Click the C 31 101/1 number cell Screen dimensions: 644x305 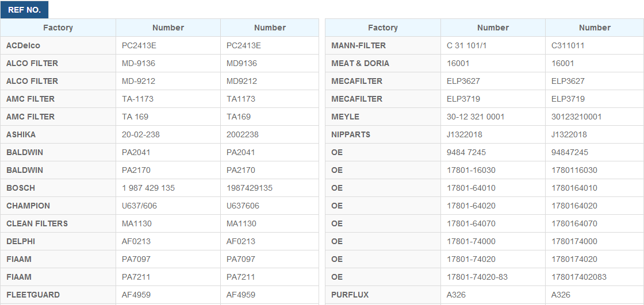pos(467,45)
